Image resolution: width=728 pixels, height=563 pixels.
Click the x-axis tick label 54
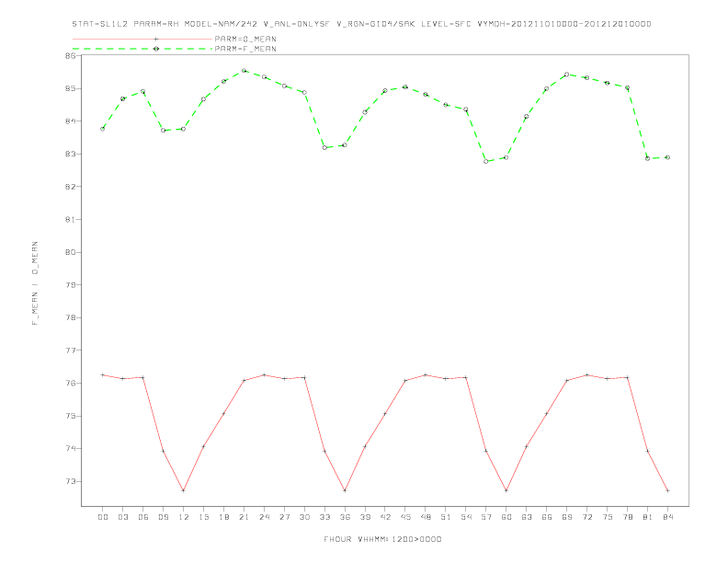pos(466,517)
